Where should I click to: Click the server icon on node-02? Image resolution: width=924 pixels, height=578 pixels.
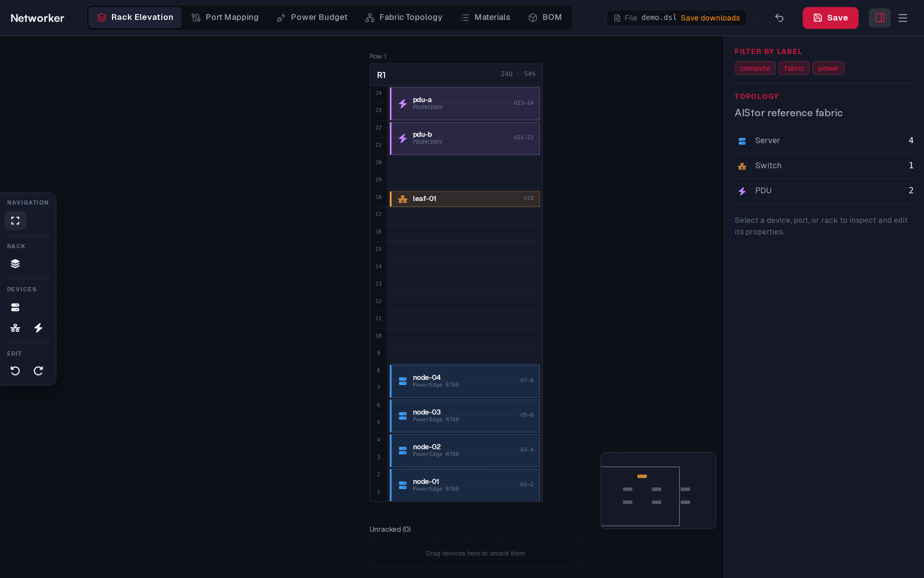point(402,451)
